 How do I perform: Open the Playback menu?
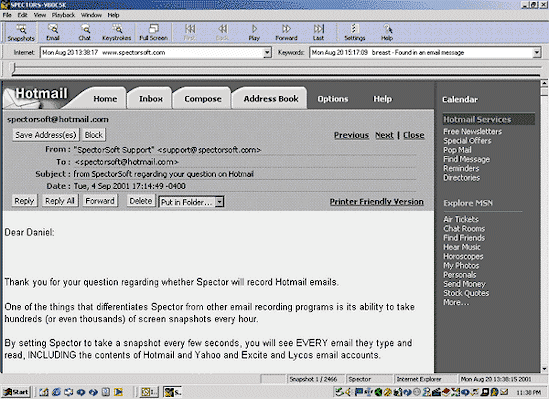(x=63, y=15)
